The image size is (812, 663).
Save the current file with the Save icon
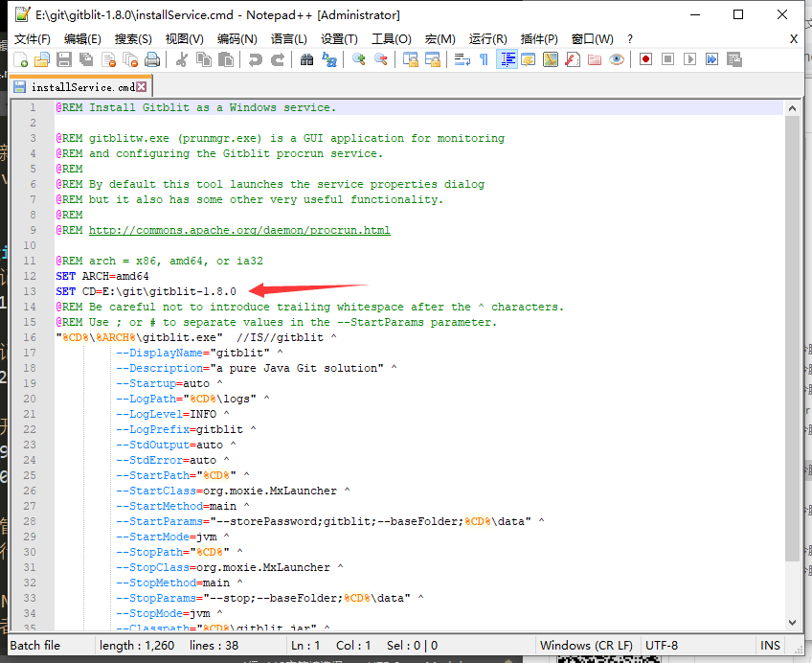(x=64, y=59)
